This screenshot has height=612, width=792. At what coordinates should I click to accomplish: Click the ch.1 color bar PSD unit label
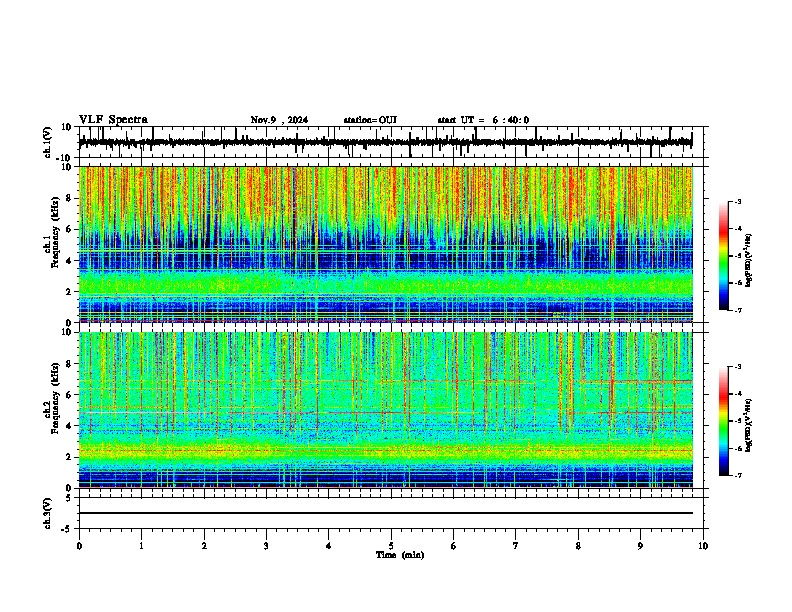[748, 260]
